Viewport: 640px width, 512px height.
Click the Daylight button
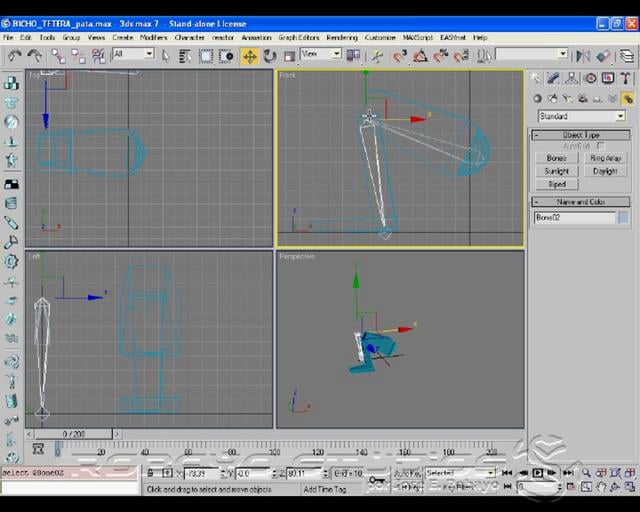(x=605, y=171)
